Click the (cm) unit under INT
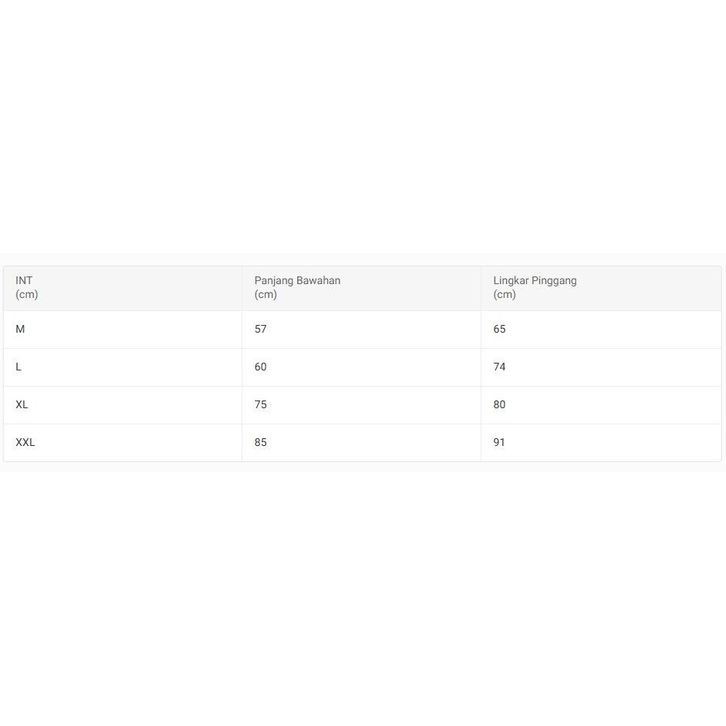726x726 pixels. pyautogui.click(x=27, y=294)
